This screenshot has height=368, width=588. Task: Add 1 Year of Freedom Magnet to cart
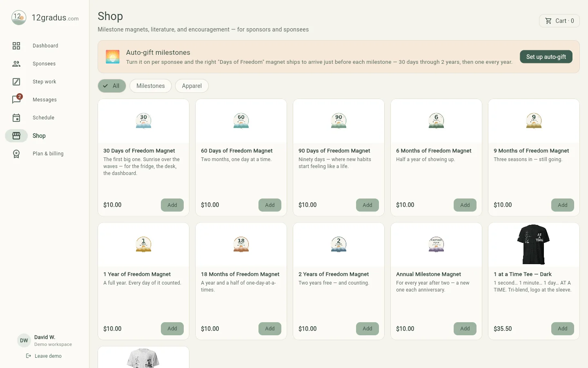(x=172, y=329)
